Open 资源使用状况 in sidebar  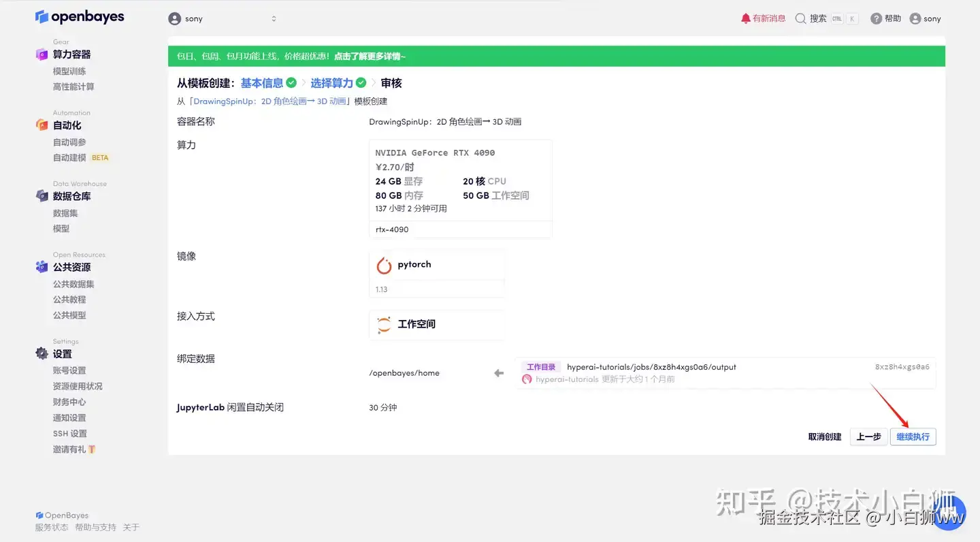(78, 386)
